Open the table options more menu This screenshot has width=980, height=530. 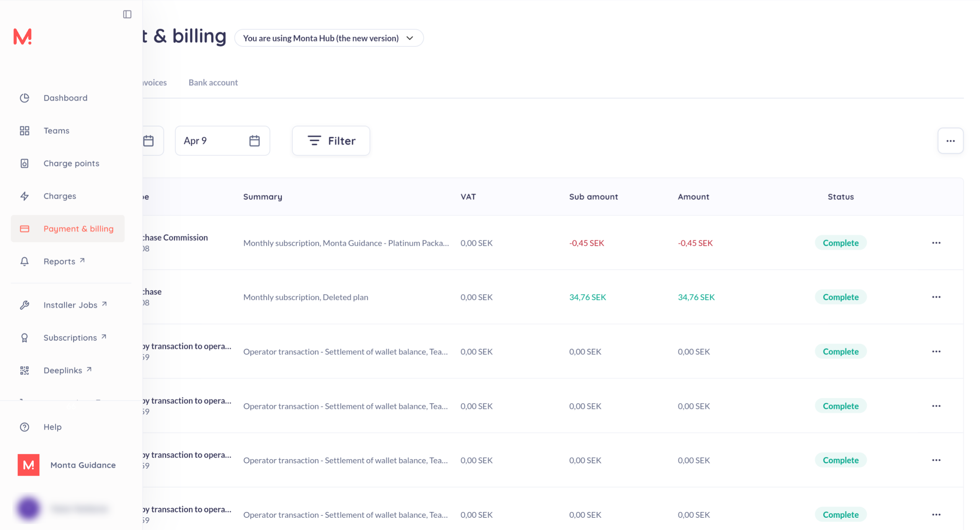point(950,141)
